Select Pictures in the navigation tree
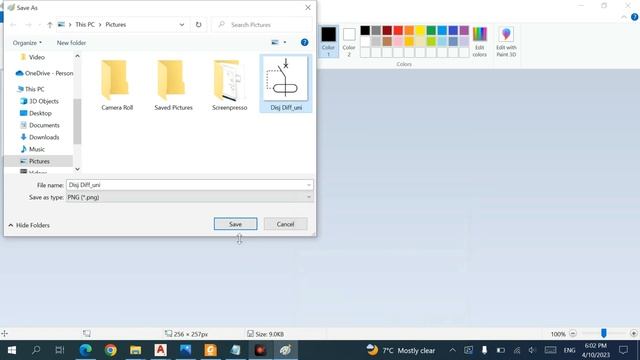Viewport: 640px width, 360px height. pyautogui.click(x=35, y=161)
